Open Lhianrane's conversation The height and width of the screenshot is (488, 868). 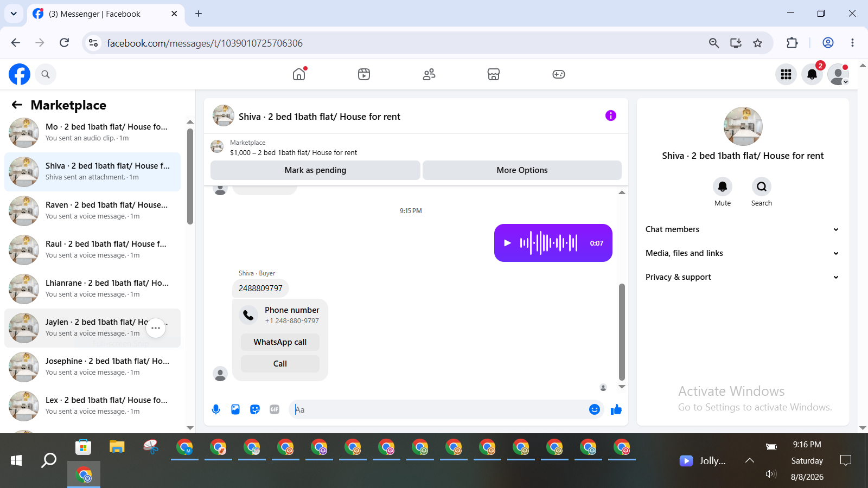92,289
